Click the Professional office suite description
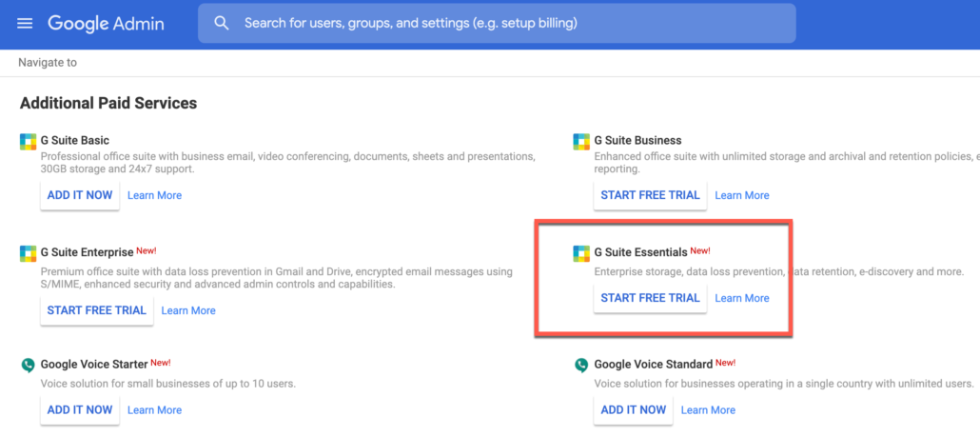This screenshot has width=980, height=437. 287,163
